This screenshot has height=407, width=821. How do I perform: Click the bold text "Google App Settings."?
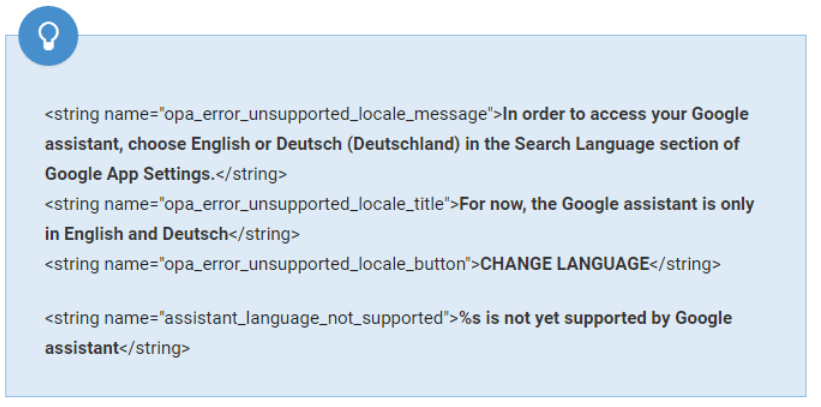pyautogui.click(x=129, y=174)
